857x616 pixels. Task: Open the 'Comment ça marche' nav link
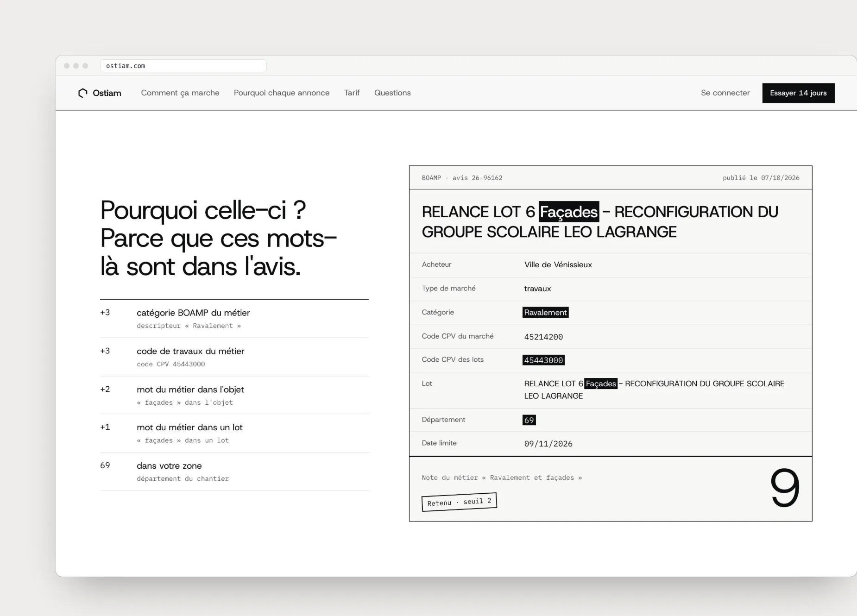coord(180,93)
